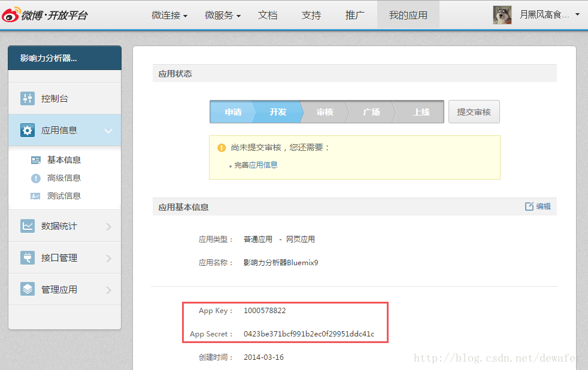This screenshot has width=588, height=370.
Task: Click the 尚未提交审核 notice text
Action: (x=280, y=147)
